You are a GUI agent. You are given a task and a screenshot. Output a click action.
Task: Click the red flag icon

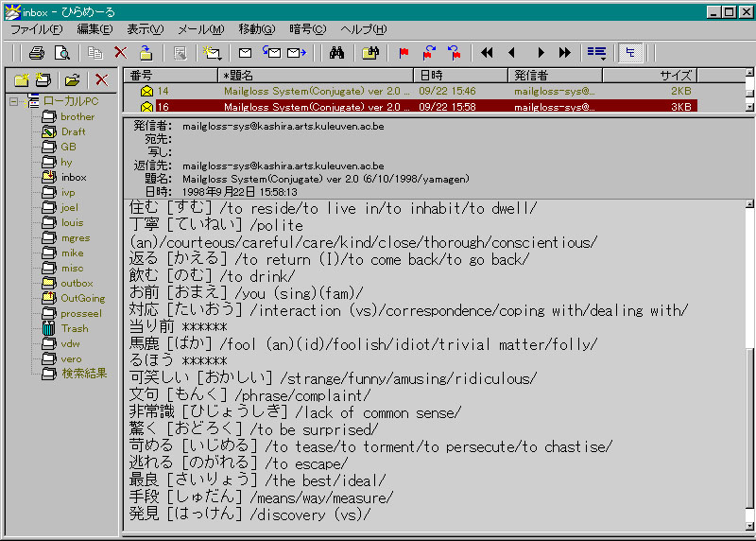[404, 53]
